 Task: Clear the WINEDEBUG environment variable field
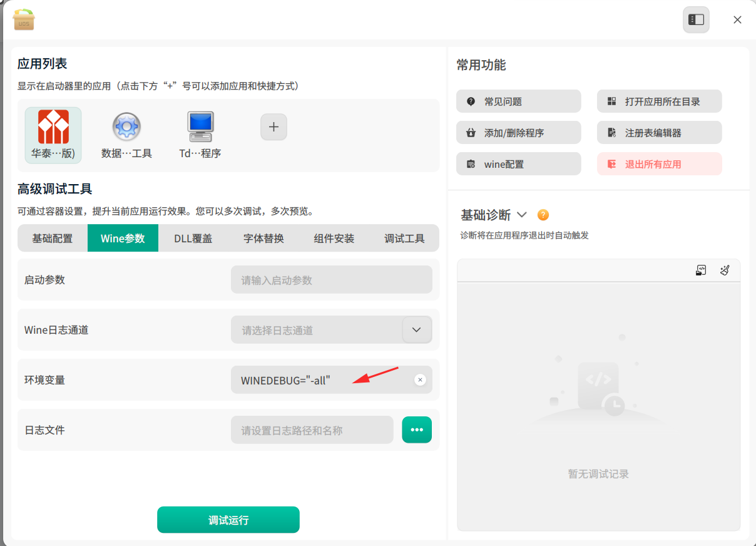pyautogui.click(x=420, y=380)
